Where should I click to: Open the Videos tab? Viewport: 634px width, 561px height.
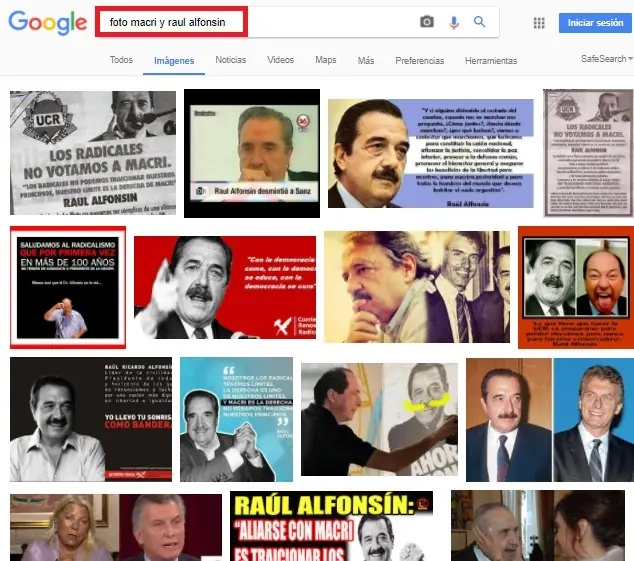coord(281,60)
